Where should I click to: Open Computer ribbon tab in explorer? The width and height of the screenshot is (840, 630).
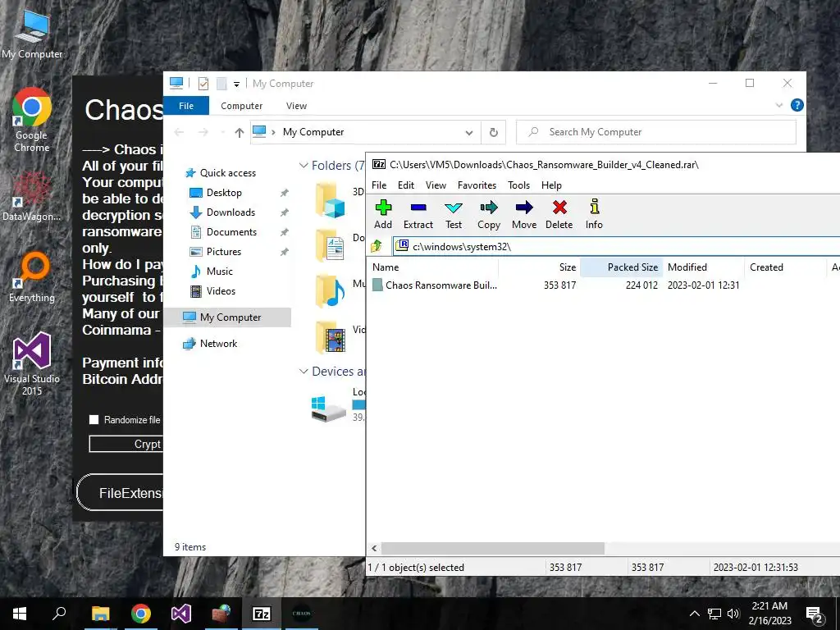click(242, 106)
